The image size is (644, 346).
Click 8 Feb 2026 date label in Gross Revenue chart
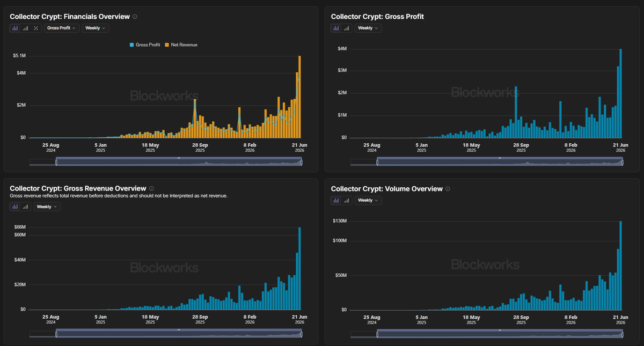pyautogui.click(x=250, y=320)
